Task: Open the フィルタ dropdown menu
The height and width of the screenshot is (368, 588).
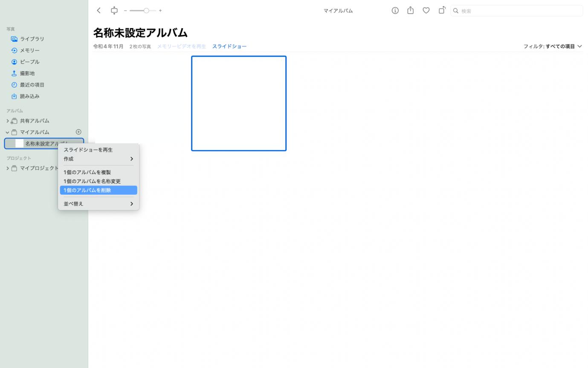Action: 553,46
